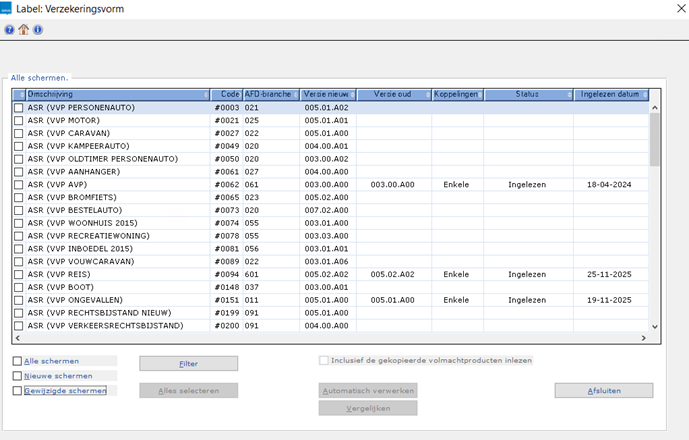Sort by the Ingelezen datum column header

click(611, 95)
